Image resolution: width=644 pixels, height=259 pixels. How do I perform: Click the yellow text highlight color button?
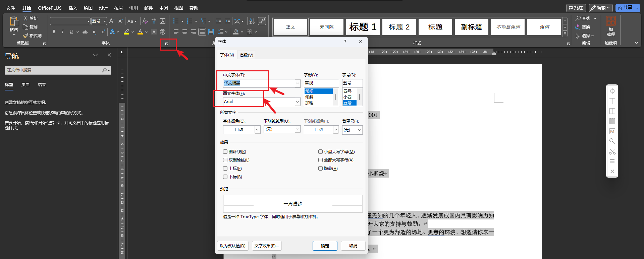[126, 32]
